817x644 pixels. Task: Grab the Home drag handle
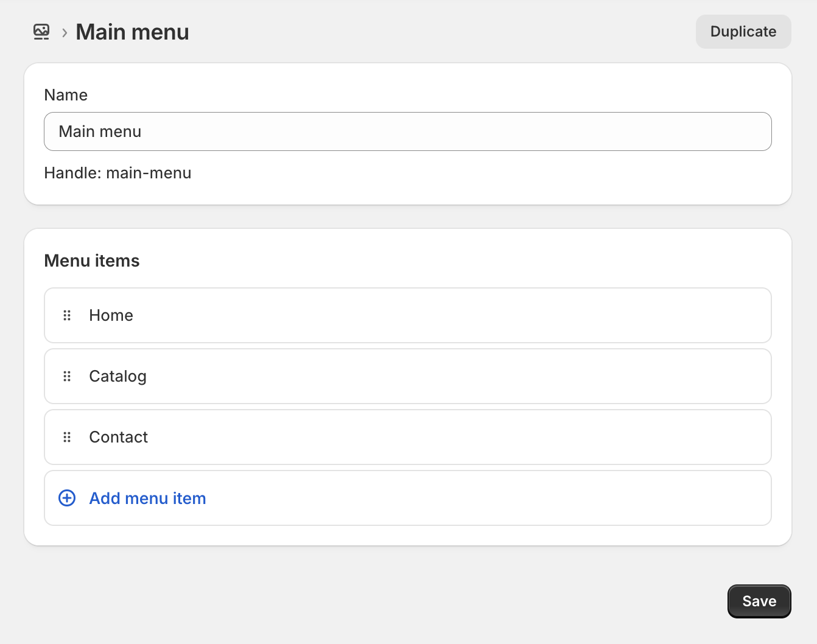[67, 315]
